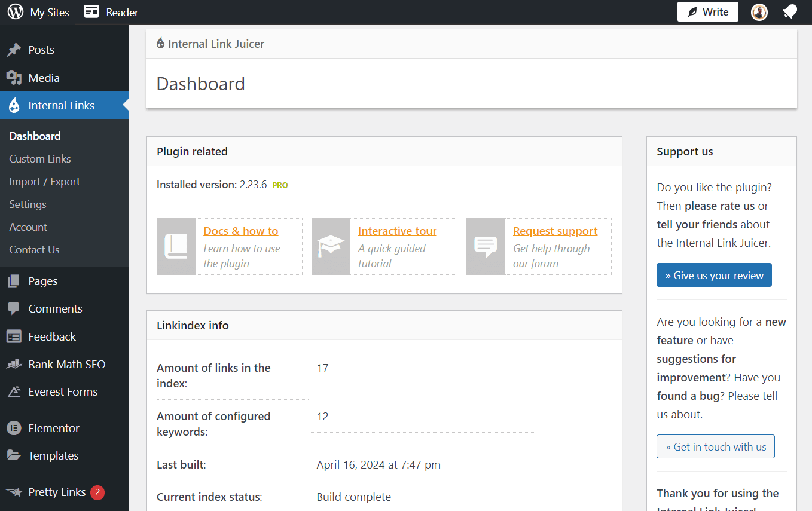Open Settings submenu item
This screenshot has height=511, width=812.
click(x=28, y=204)
